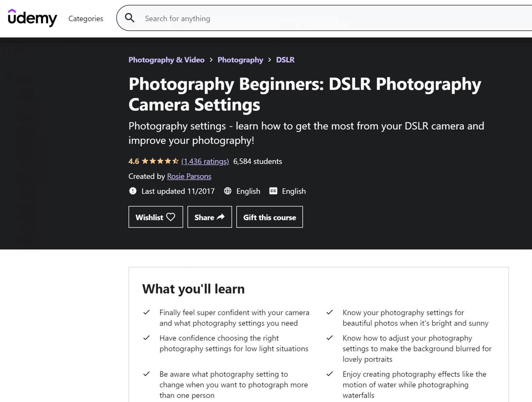Open the Udemy home logo
532x402 pixels.
tap(32, 18)
